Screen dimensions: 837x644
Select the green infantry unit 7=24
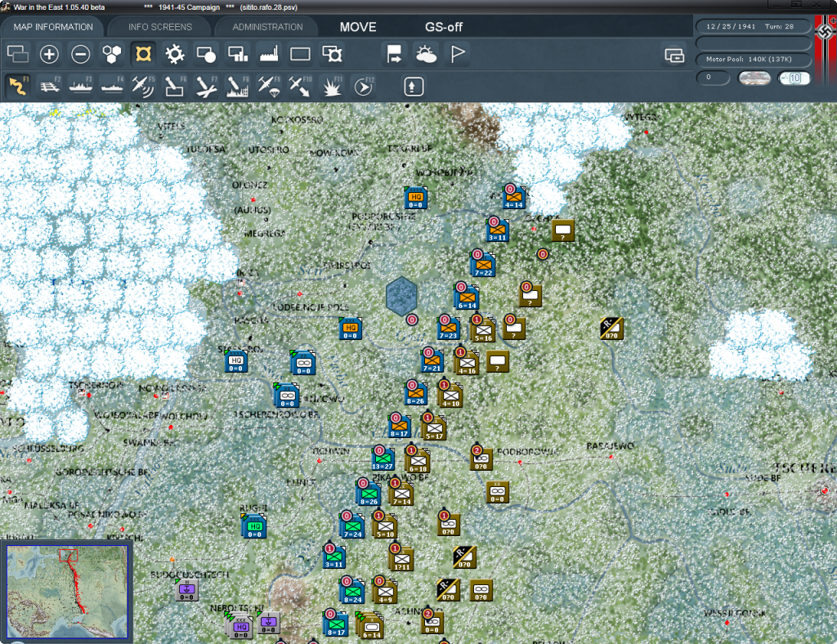pyautogui.click(x=352, y=526)
